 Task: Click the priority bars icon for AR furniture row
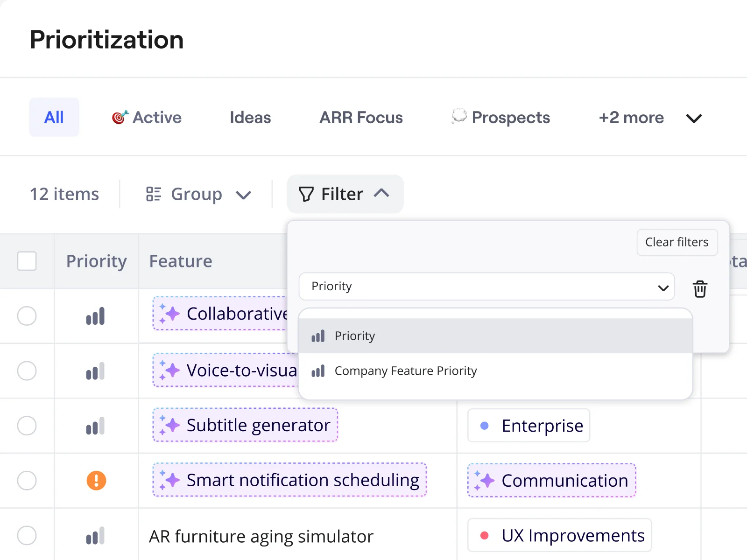coord(95,536)
